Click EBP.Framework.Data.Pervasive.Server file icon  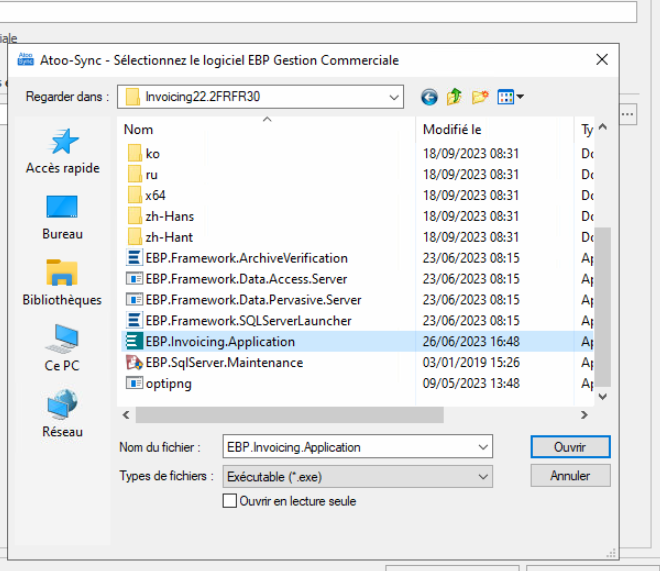(134, 300)
